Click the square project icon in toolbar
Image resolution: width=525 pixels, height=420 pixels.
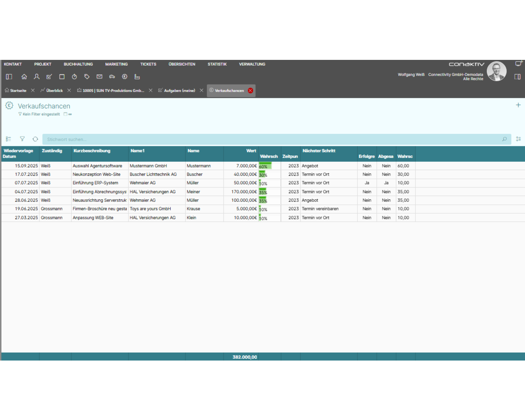tap(62, 77)
